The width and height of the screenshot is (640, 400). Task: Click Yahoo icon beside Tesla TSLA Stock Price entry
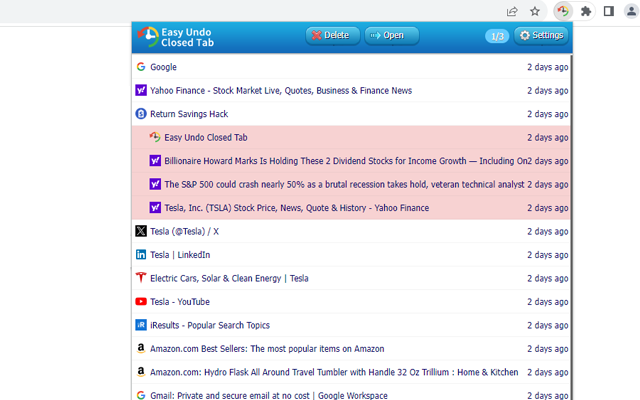coord(155,207)
